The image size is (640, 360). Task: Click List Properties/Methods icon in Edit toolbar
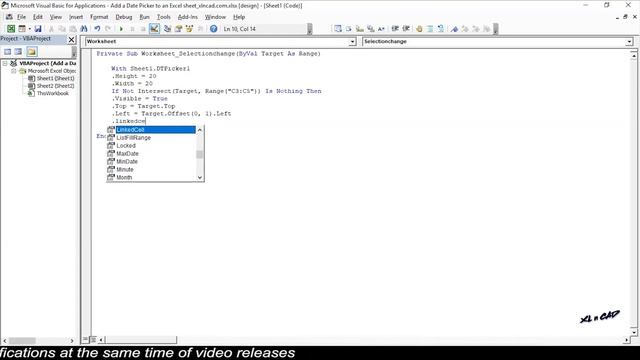[x=338, y=29]
